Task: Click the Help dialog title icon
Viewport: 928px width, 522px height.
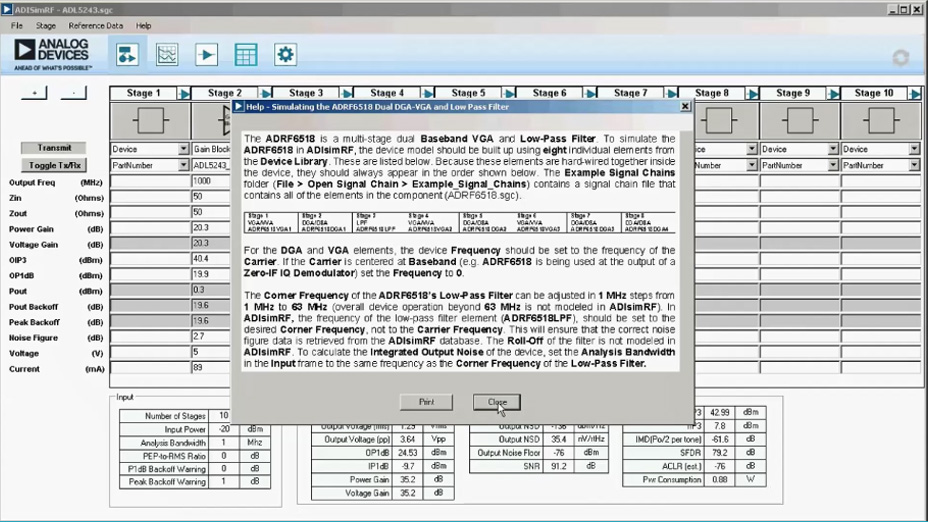Action: pyautogui.click(x=239, y=107)
